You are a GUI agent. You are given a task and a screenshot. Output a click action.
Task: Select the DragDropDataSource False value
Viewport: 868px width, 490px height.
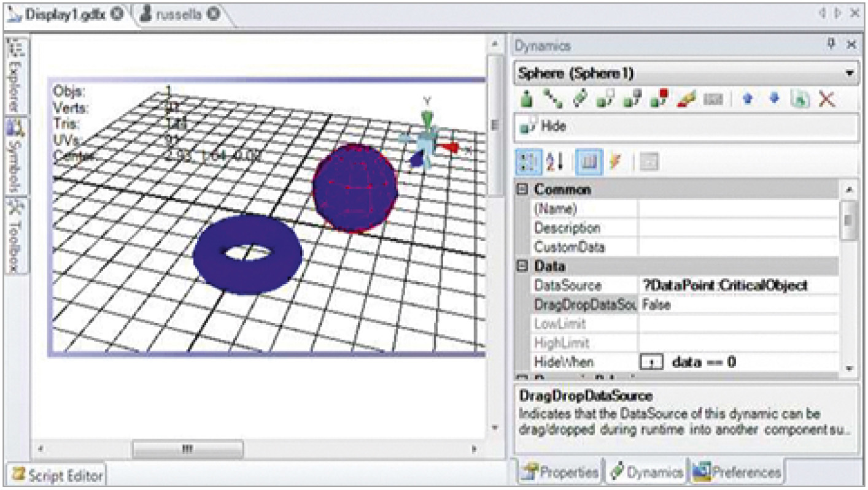pyautogui.click(x=738, y=305)
